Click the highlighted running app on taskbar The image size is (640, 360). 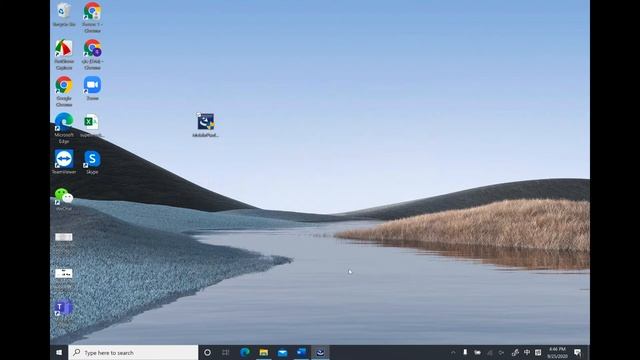pyautogui.click(x=320, y=352)
